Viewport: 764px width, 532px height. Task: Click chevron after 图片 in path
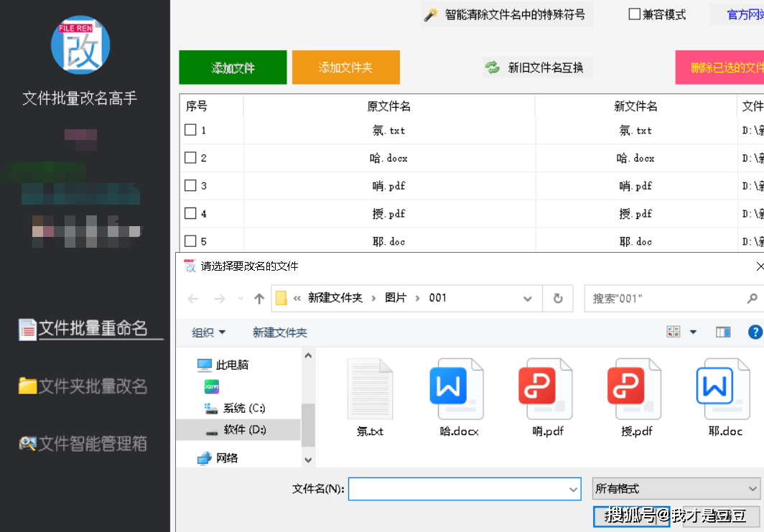pyautogui.click(x=418, y=298)
